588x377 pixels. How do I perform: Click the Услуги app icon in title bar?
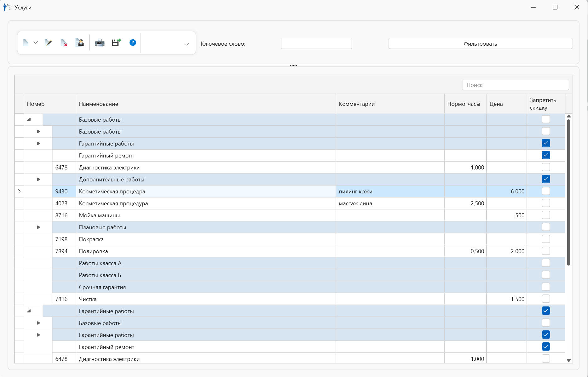click(x=7, y=7)
